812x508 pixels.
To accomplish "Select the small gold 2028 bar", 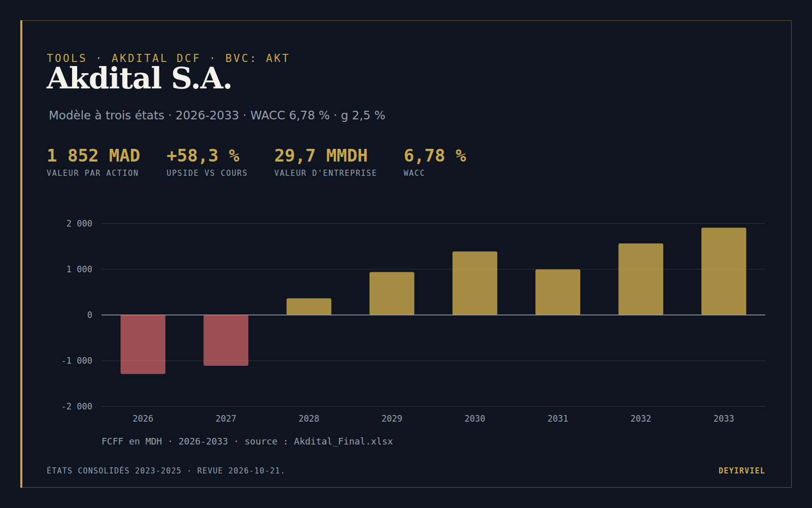I will click(309, 307).
